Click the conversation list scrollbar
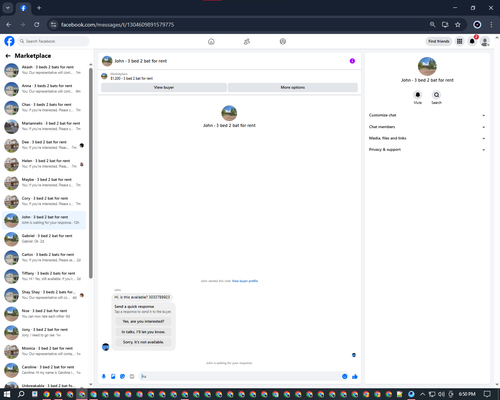Screen dimensions: 500x400 pos(91,173)
